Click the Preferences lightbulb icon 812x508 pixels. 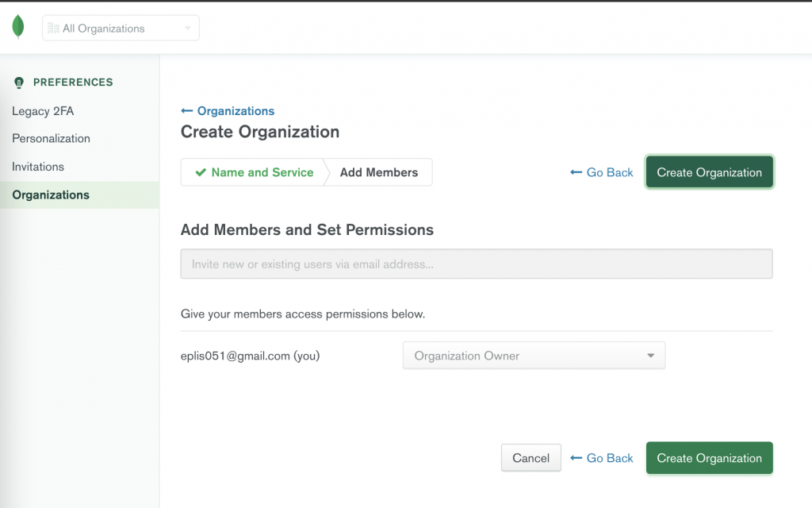[x=20, y=83]
